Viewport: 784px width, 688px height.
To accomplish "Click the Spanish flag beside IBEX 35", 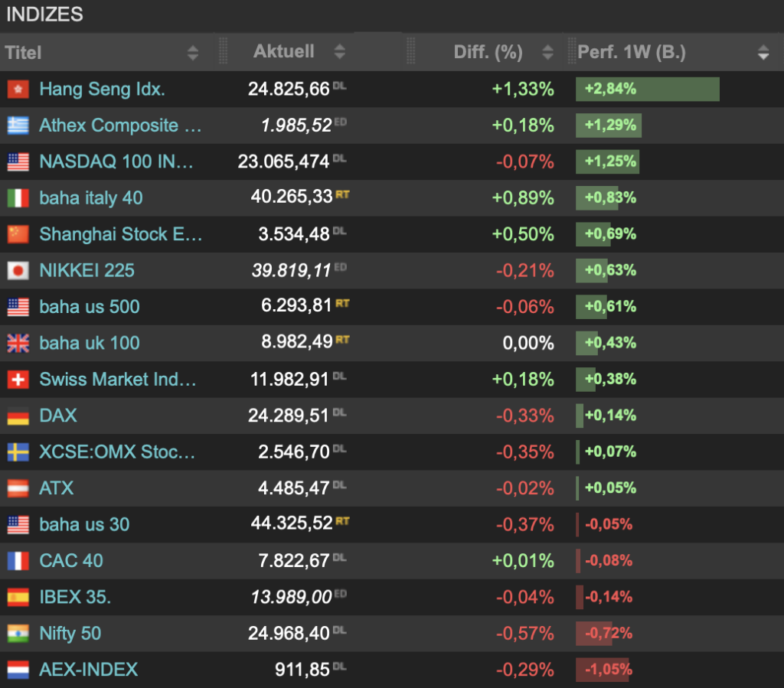I will point(18,597).
